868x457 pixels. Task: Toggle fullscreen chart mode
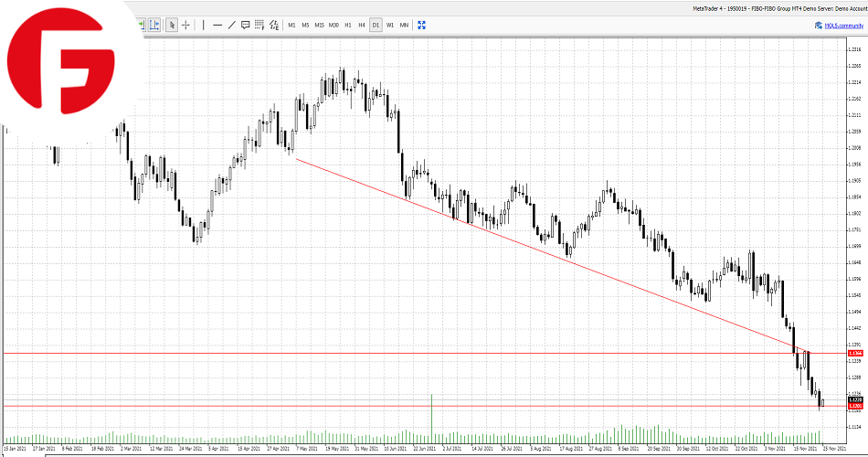[421, 25]
